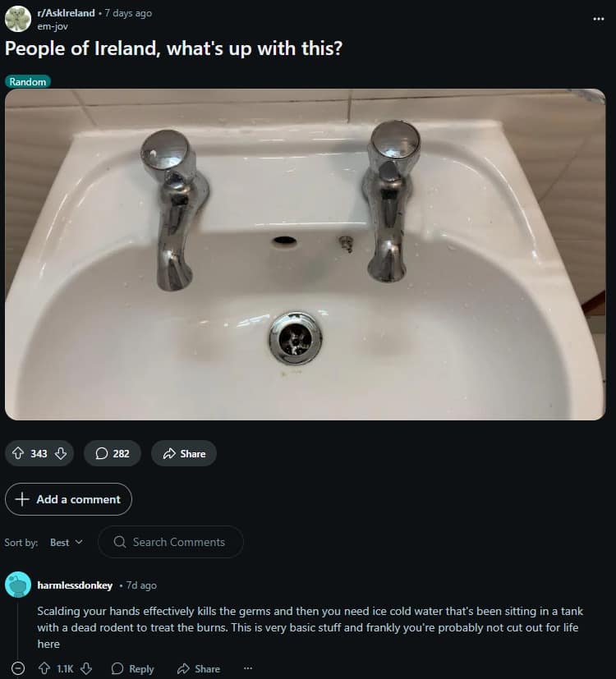This screenshot has width=616, height=679.
Task: Reply to harmlessdonkey's comment
Action: [x=132, y=668]
